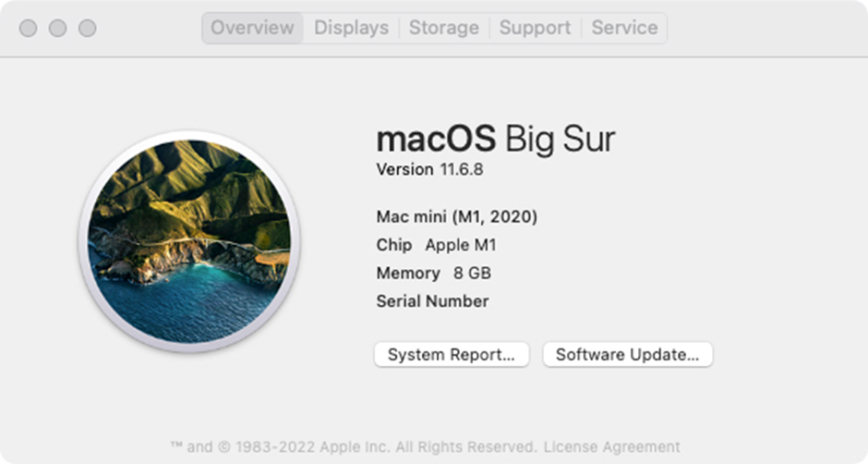Minimize the window with the middle button
Image resolution: width=868 pixels, height=464 pixels.
point(58,29)
